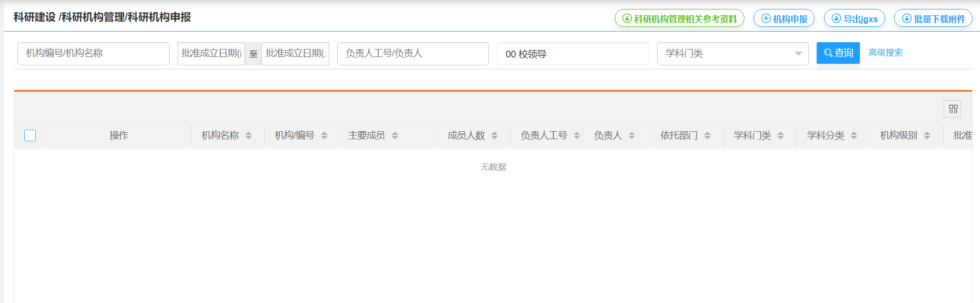
Task: Sort by 负责人工号 column arrows
Action: coord(577,135)
